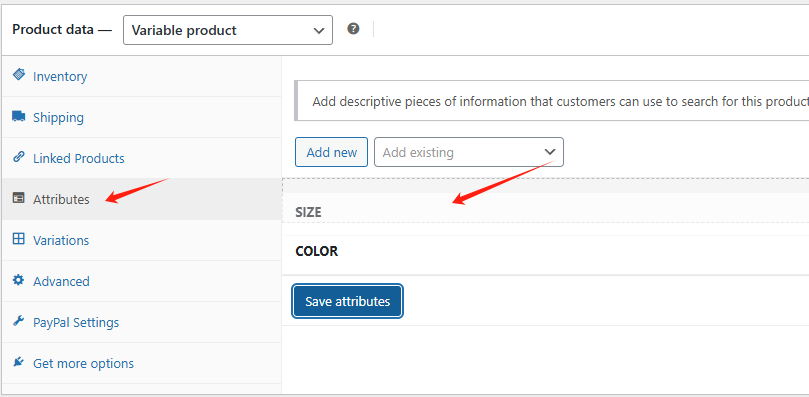
Task: Click the Variations grid icon
Action: pos(19,239)
